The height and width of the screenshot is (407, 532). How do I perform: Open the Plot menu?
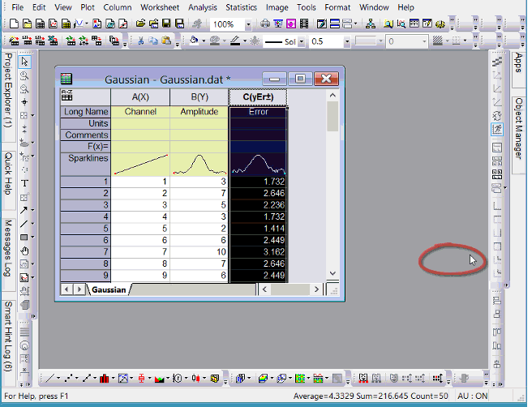[88, 7]
